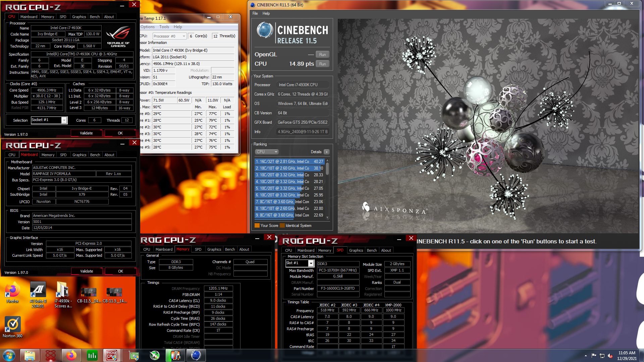Click the Cinebench ranking list scrollbar
The image size is (644, 362).
(x=327, y=189)
